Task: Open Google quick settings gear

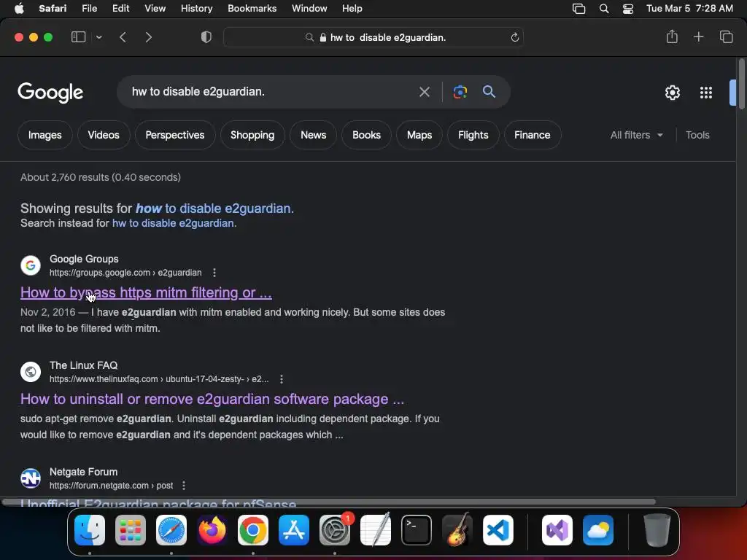Action: tap(672, 93)
